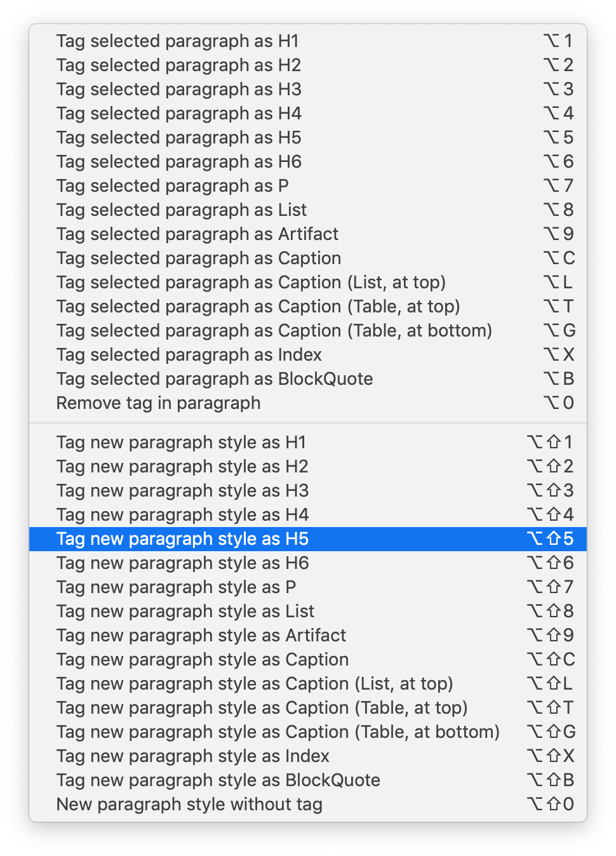
Task: Choose Tag selected paragraph as H3
Action: click(x=308, y=89)
